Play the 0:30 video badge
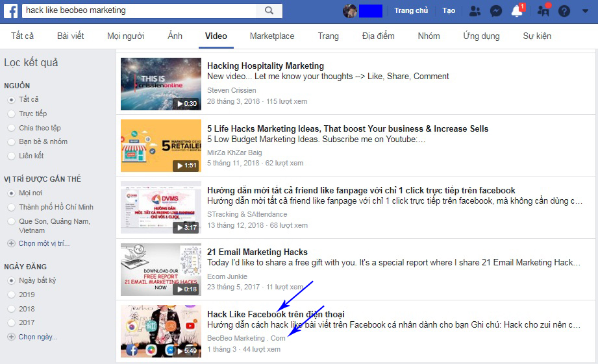The height and width of the screenshot is (364, 598). (x=187, y=104)
